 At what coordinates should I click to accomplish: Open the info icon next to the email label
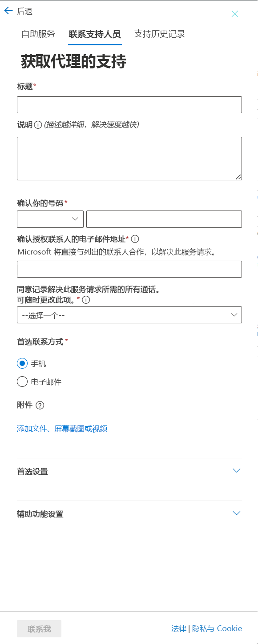pos(135,239)
